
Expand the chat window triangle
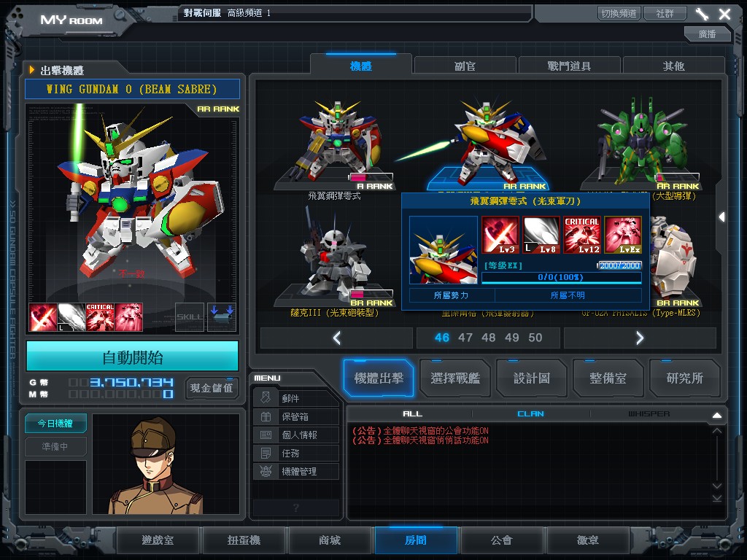point(717,415)
